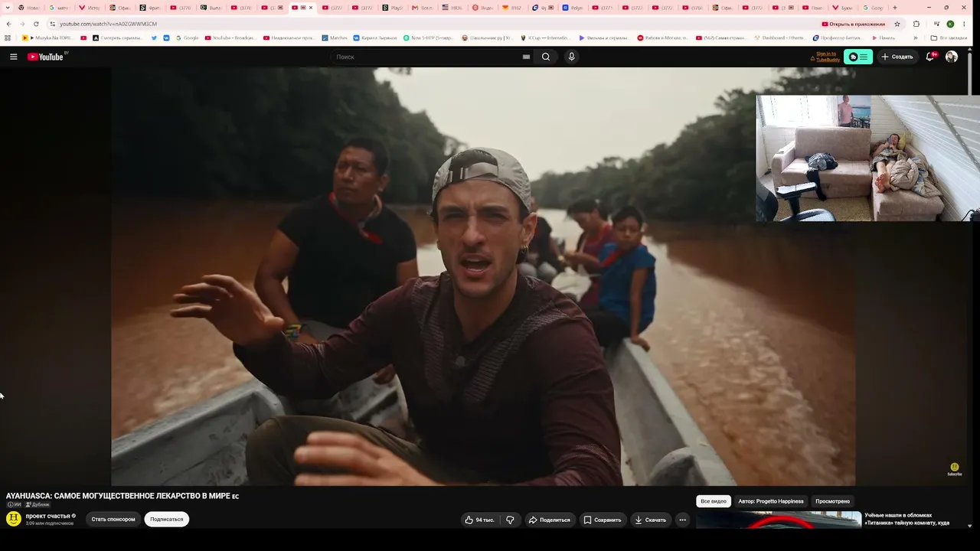This screenshot has height=551, width=980.
Task: Open the YouTube guide hamburger menu
Action: (x=13, y=57)
